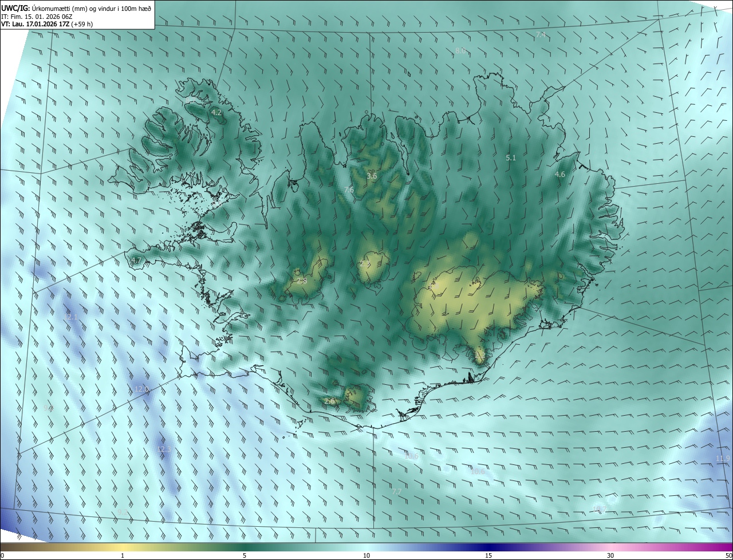Click the 4.7 value on the western peninsula
The height and width of the screenshot is (560, 733).
(136, 261)
